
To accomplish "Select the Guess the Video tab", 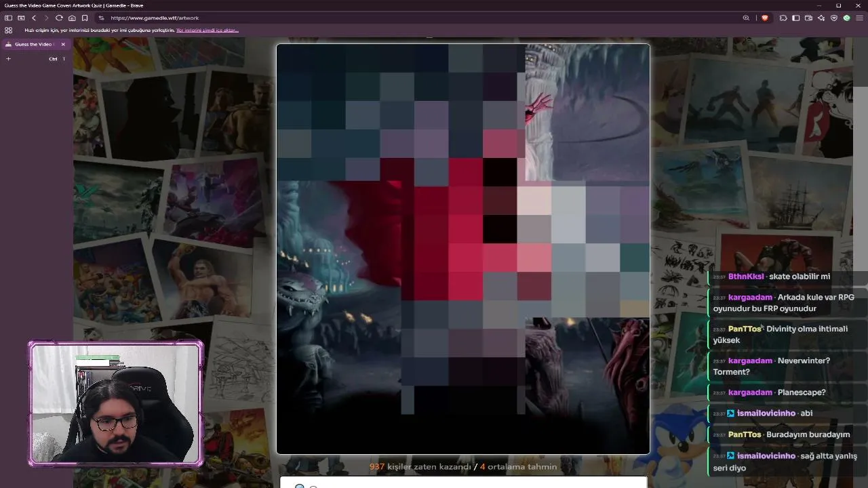I will (x=35, y=44).
